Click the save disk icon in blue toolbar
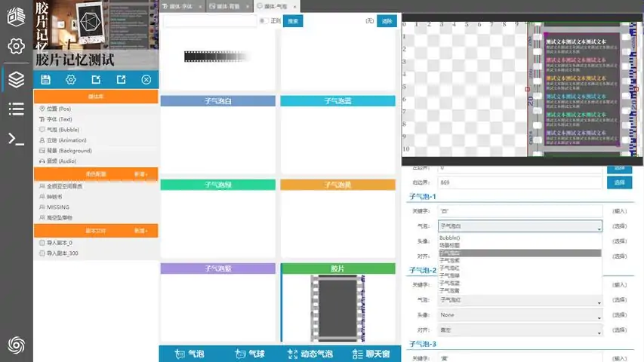The height and width of the screenshot is (362, 644). [x=46, y=80]
